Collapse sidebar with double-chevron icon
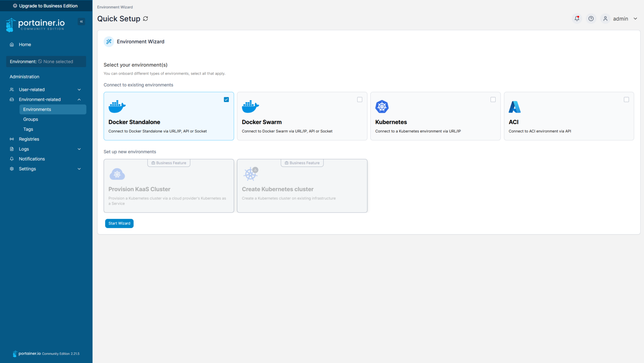The height and width of the screenshot is (363, 644). pyautogui.click(x=81, y=21)
